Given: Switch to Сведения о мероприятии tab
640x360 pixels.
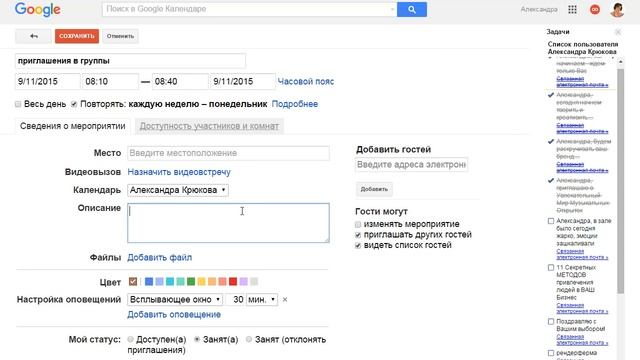Looking at the screenshot, I should [73, 126].
